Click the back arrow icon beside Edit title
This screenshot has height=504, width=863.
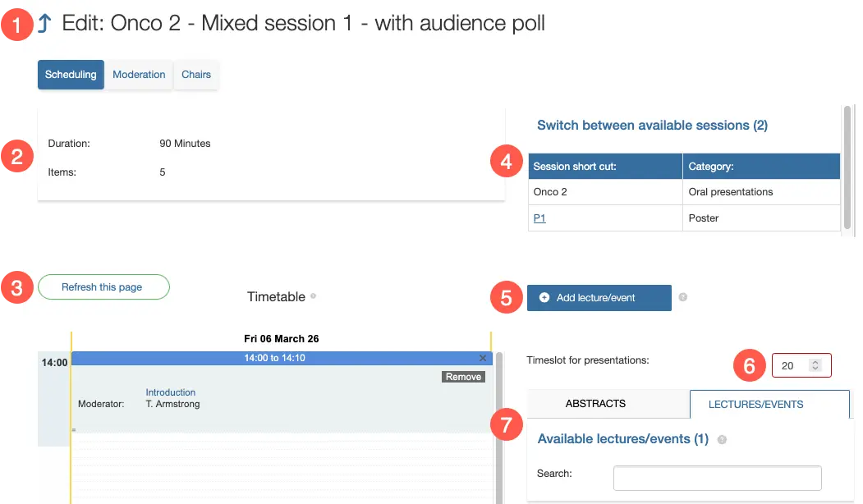point(44,24)
